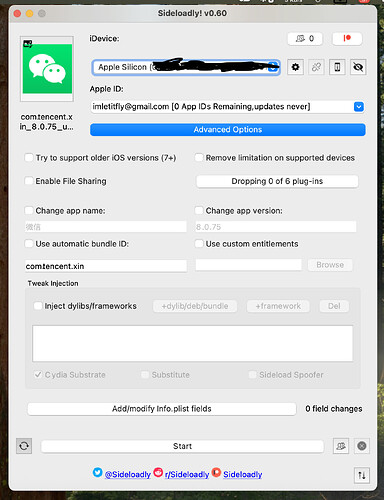Enable Use automatic bundle ID
This screenshot has height=500, width=384.
(x=29, y=244)
